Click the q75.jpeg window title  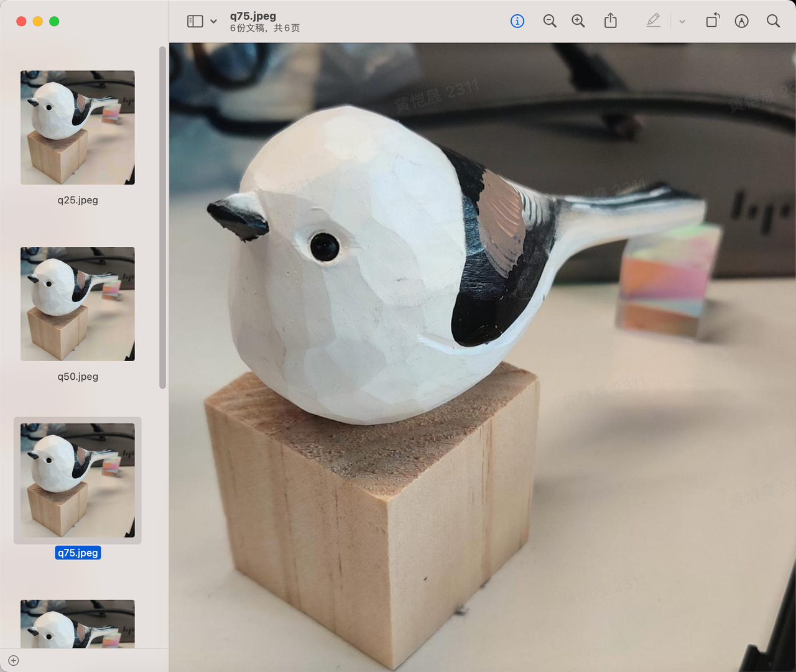[253, 16]
